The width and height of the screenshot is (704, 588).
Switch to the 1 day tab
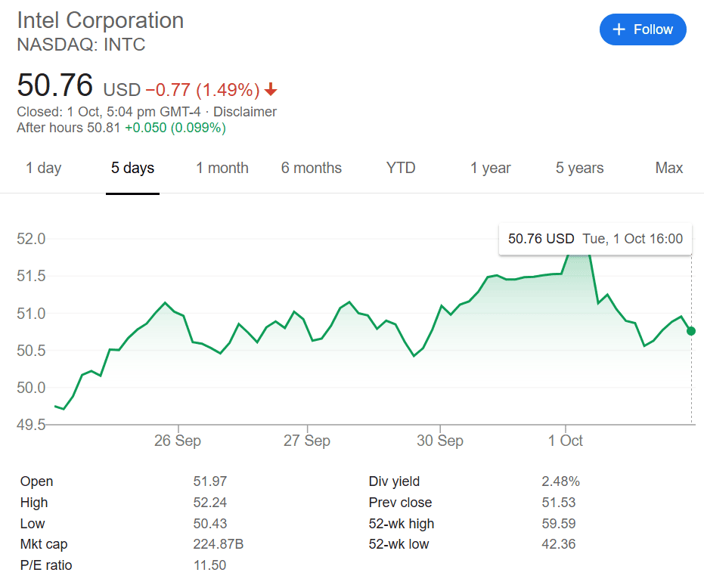coord(43,168)
